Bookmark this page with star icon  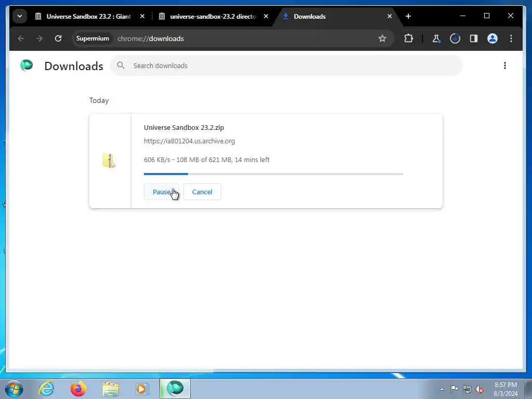(382, 38)
